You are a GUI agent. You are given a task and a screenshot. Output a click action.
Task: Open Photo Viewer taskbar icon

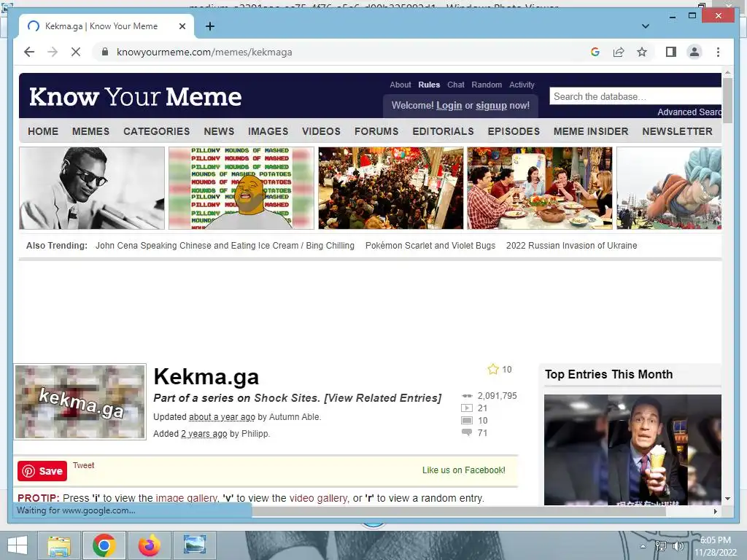(x=194, y=545)
